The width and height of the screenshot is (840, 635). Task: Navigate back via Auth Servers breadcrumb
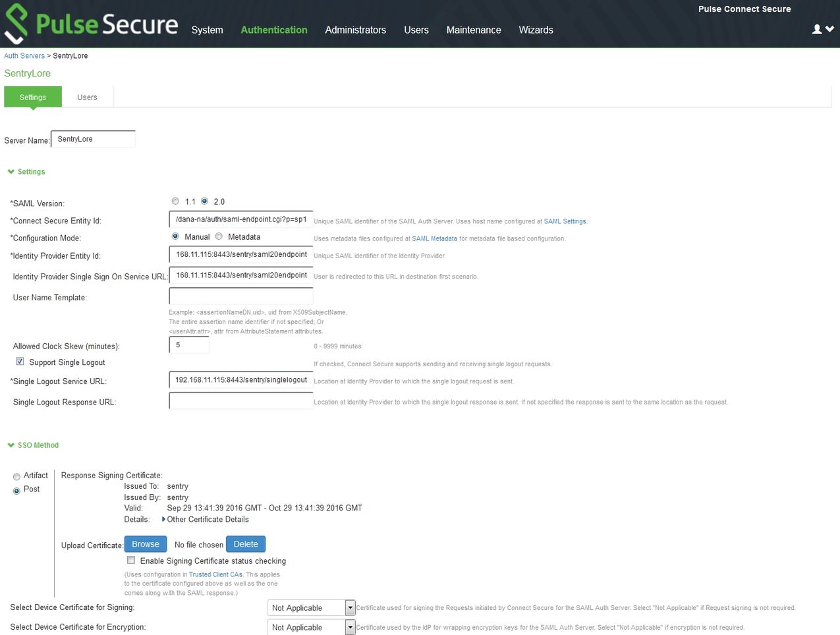point(24,55)
